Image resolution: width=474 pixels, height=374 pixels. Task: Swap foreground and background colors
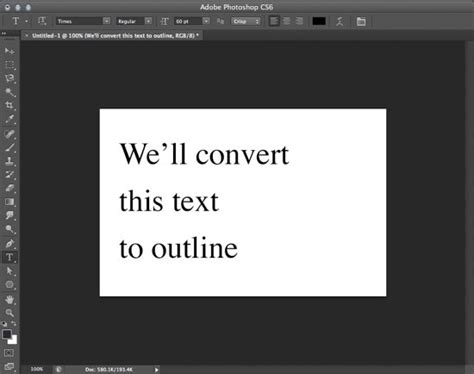[14, 323]
